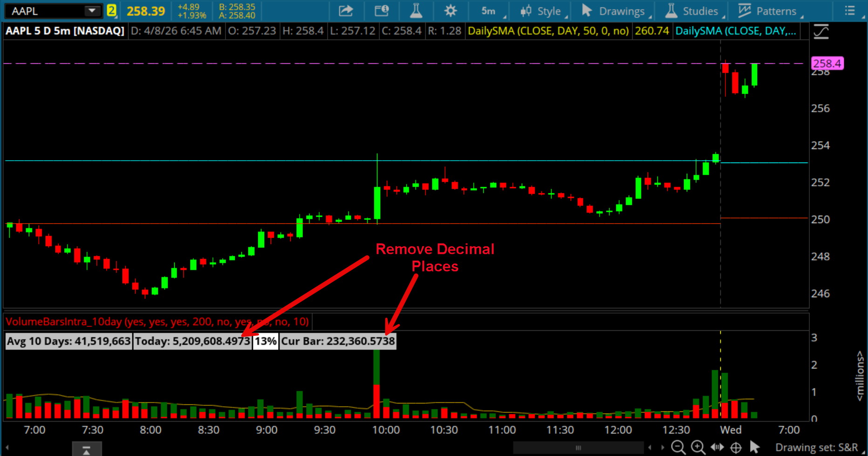This screenshot has height=456, width=868.
Task: Click the 258.4 price bubble on axis
Action: (827, 63)
